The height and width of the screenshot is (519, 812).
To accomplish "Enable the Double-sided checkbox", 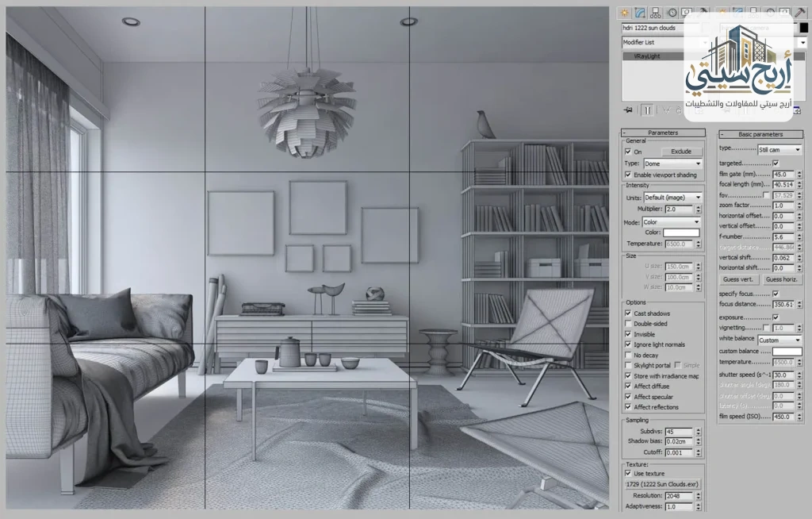I will (627, 323).
